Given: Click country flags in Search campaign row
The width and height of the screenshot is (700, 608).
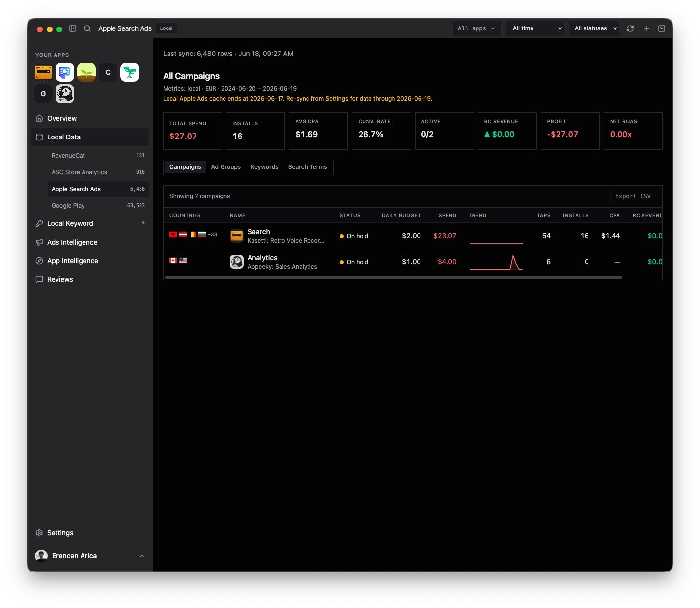Looking at the screenshot, I should click(x=188, y=235).
